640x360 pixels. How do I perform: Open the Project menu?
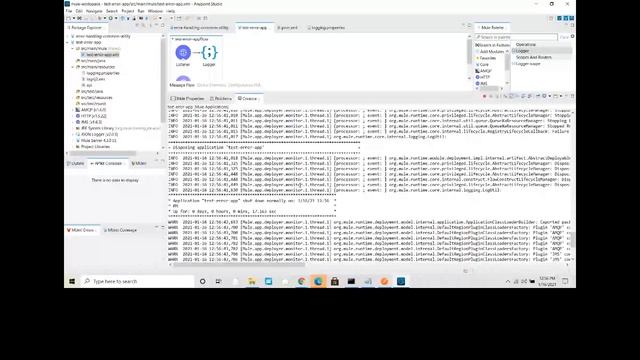click(x=127, y=11)
